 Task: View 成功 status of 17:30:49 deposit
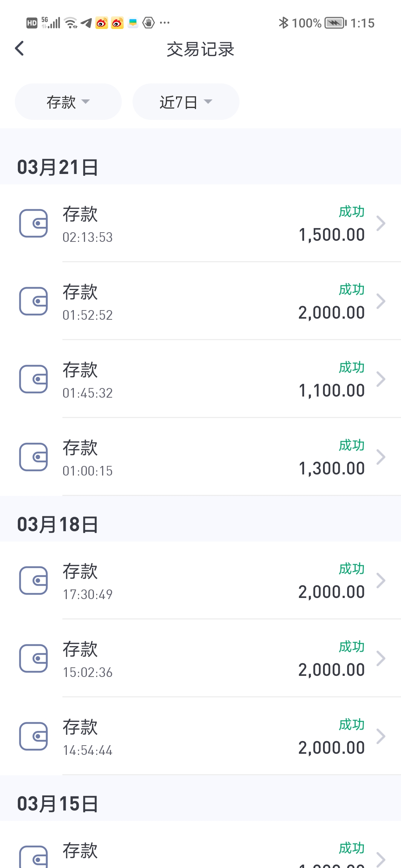click(352, 569)
